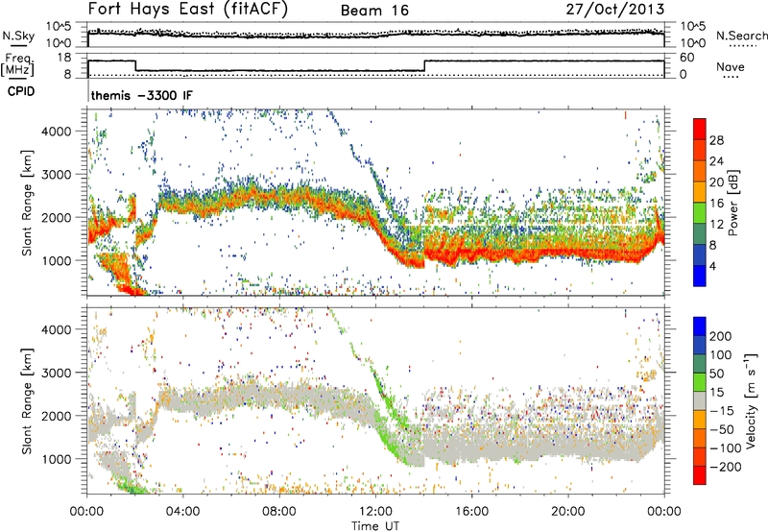Click the 'themis -3300 IF' text
Image resolution: width=768 pixels, height=532 pixels.
point(141,95)
